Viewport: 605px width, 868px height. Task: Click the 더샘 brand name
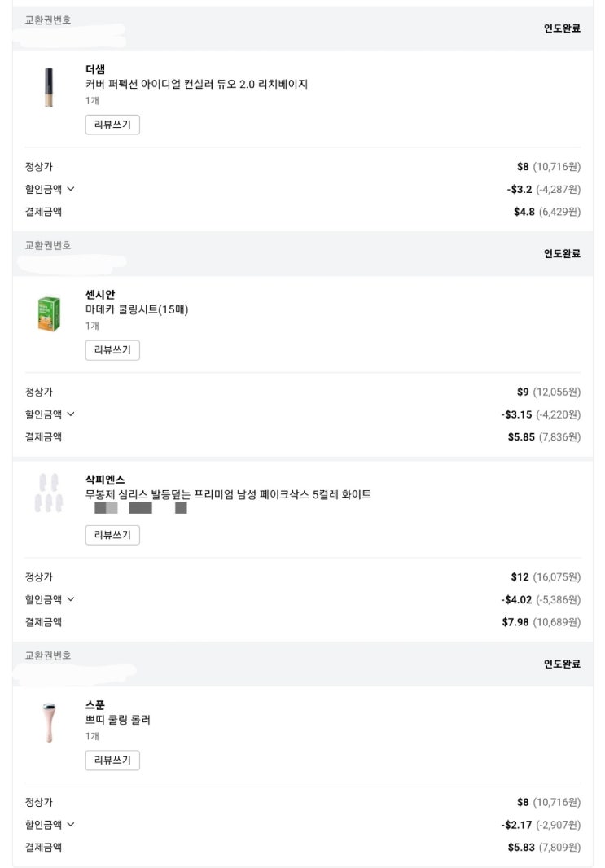(95, 69)
